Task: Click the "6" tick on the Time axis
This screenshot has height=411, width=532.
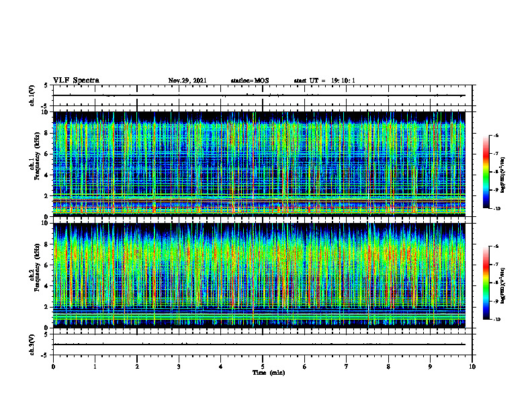Action: coord(305,367)
